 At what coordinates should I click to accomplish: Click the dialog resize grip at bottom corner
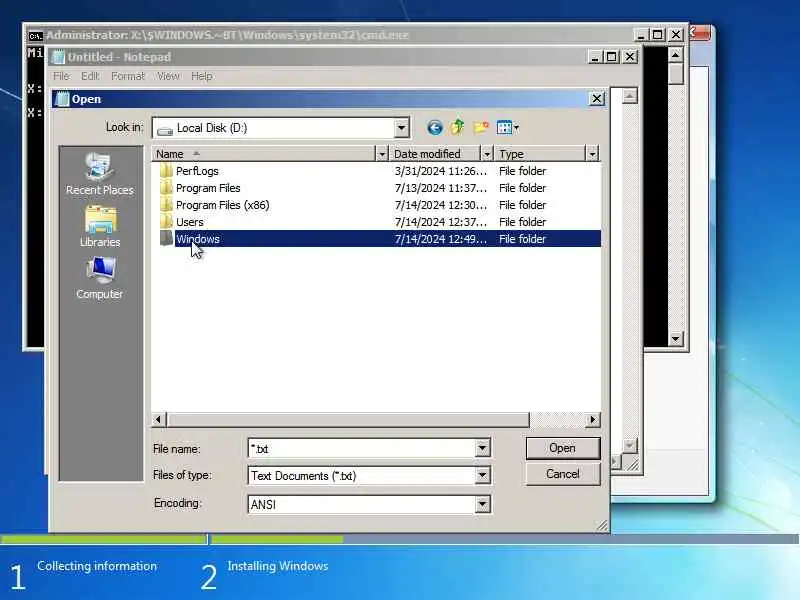click(x=603, y=526)
